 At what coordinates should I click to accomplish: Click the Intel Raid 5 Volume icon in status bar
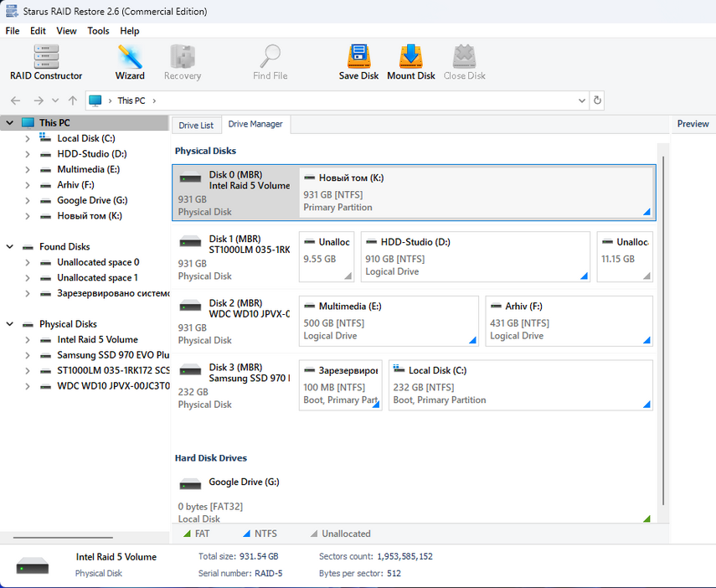[33, 565]
